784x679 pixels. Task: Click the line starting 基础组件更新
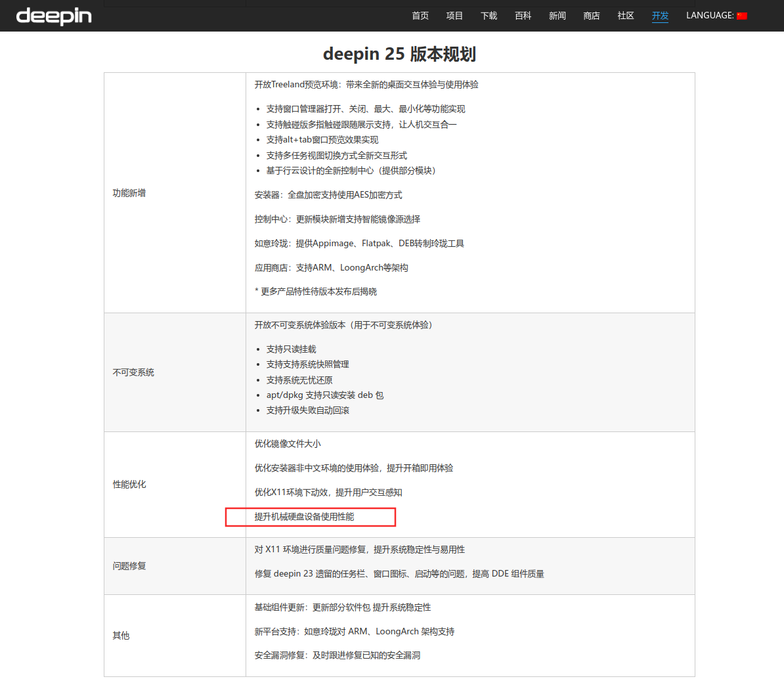(x=343, y=607)
